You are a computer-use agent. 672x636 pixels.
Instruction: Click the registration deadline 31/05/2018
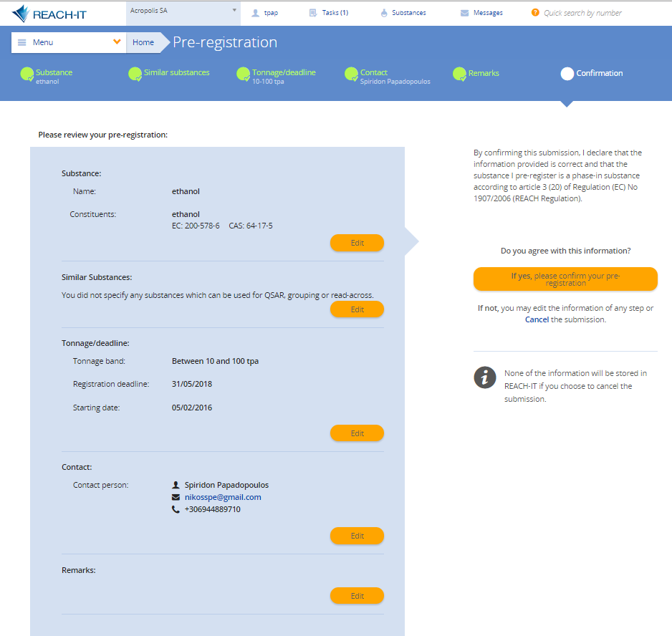pos(192,384)
